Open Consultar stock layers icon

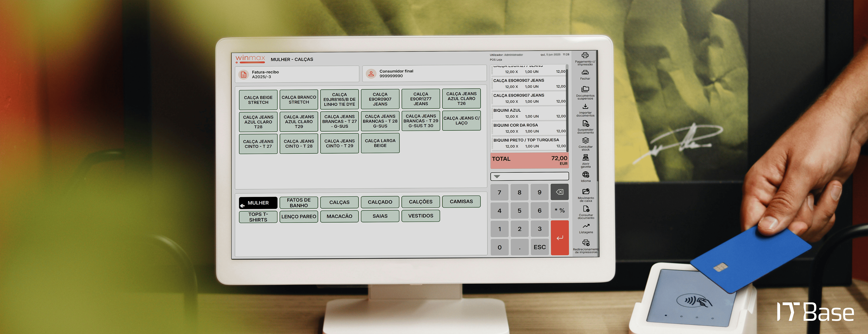pos(586,140)
